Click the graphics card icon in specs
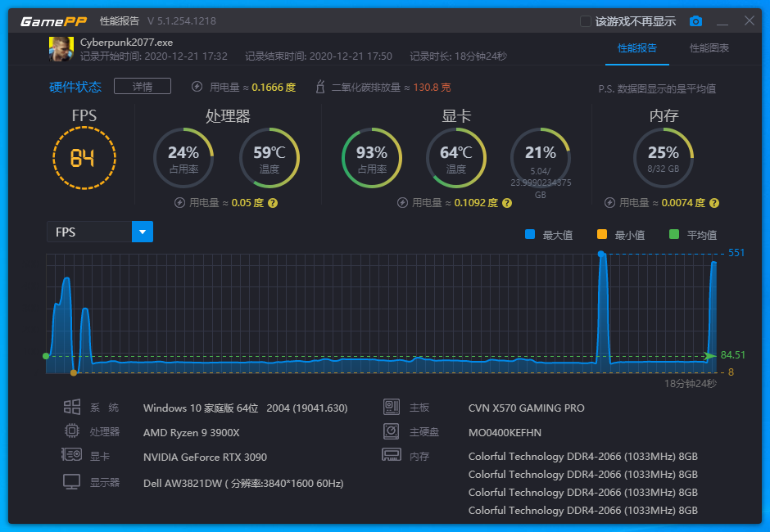The image size is (770, 532). (72, 454)
